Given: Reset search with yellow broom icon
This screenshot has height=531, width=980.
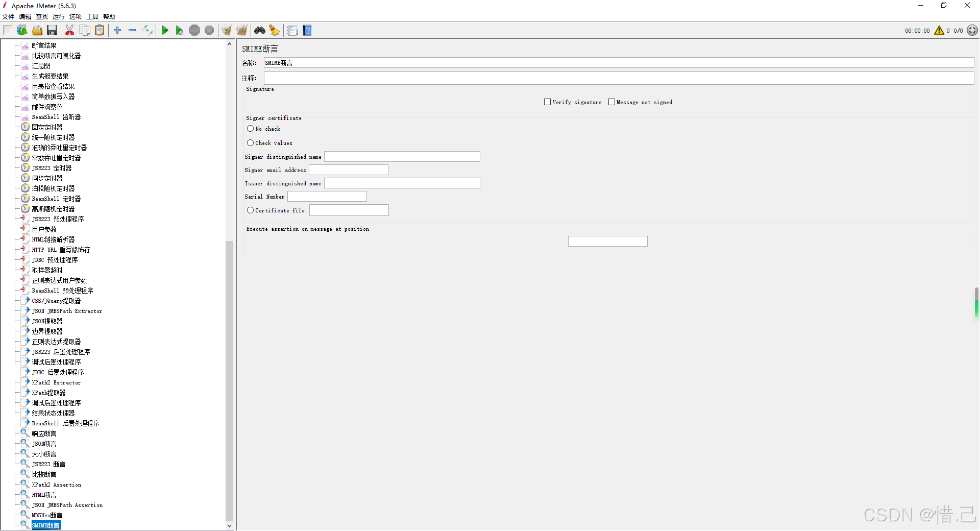Looking at the screenshot, I should pyautogui.click(x=275, y=31).
